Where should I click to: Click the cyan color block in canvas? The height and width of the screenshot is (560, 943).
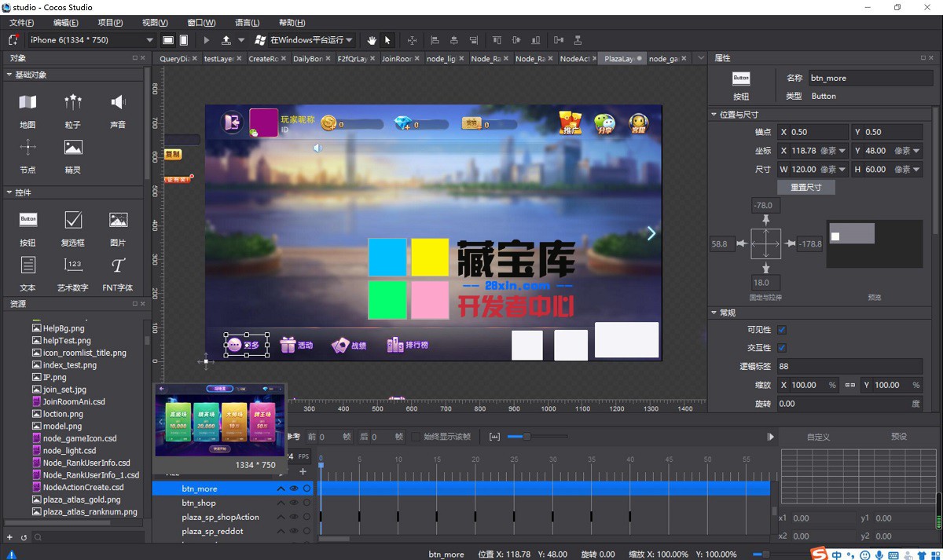(x=387, y=257)
